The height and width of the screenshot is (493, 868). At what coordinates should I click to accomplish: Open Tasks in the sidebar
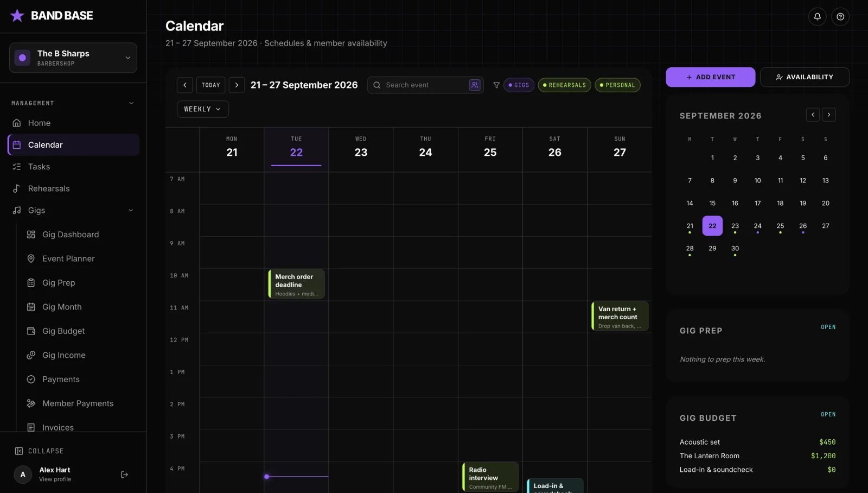(x=73, y=167)
